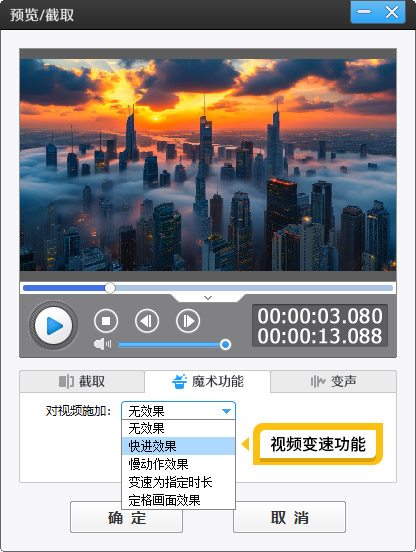Screen dimensions: 416x552
Task: Step back one frame
Action: coord(147,321)
